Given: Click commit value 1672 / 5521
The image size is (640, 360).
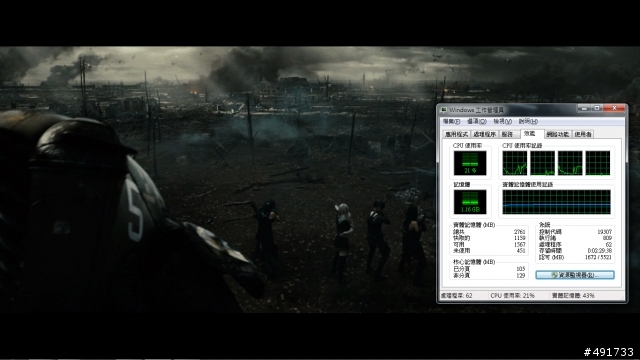Looking at the screenshot, I should [598, 257].
